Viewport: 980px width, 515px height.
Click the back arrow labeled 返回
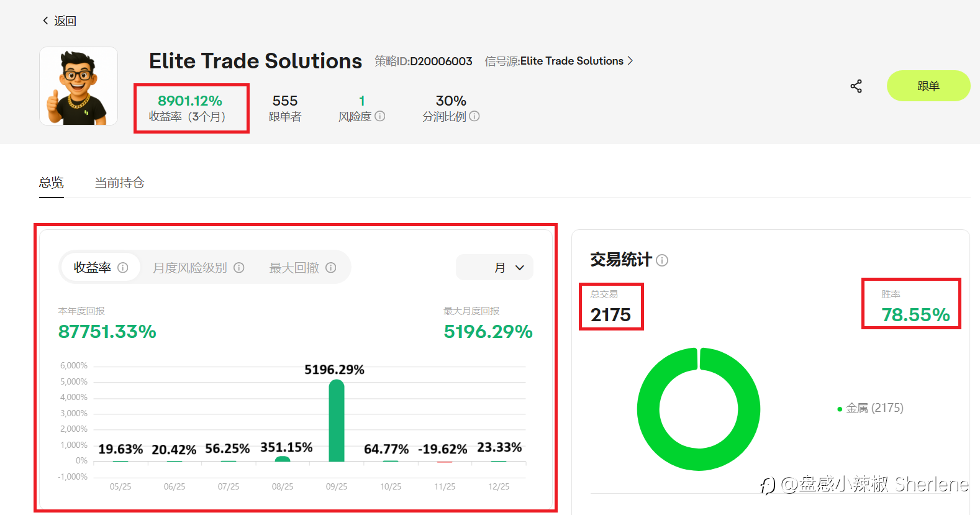pos(59,21)
